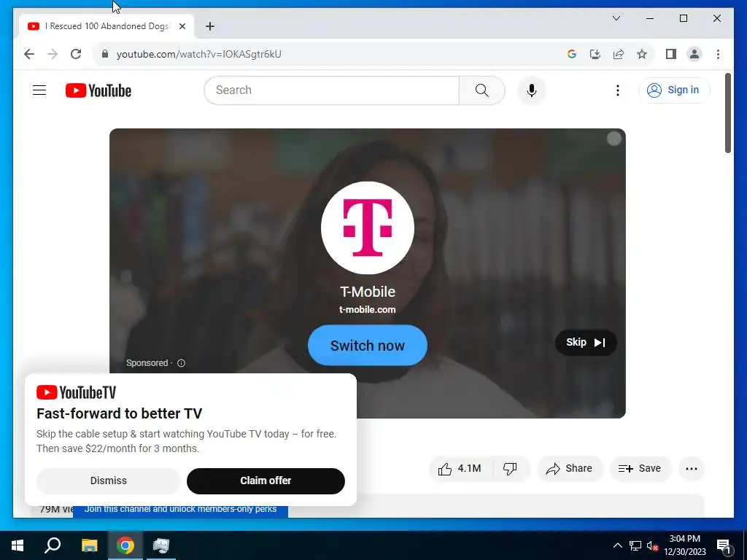Close the I Rescued 100 Abandoned Dogs tab
The image size is (747, 560).
click(x=182, y=26)
